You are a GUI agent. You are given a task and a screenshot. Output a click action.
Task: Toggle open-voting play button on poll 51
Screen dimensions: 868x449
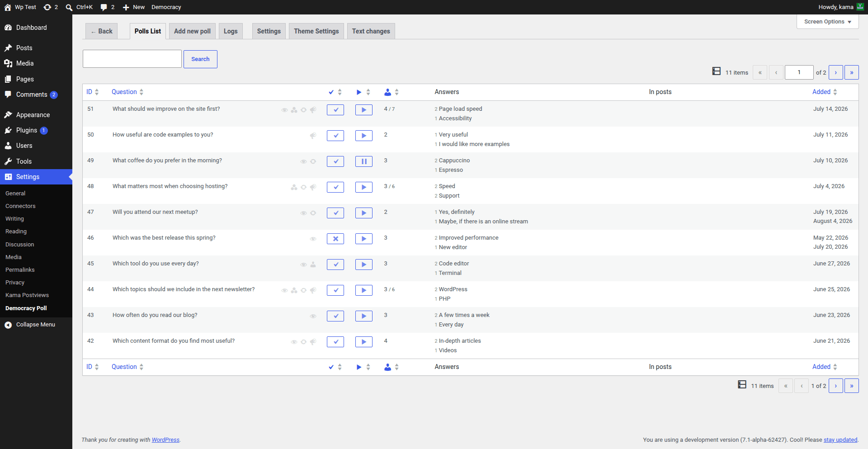pyautogui.click(x=364, y=110)
